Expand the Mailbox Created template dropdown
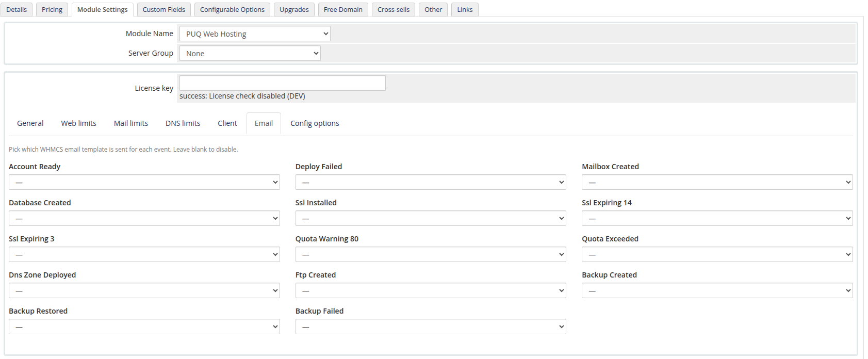868x359 pixels. 717,182
